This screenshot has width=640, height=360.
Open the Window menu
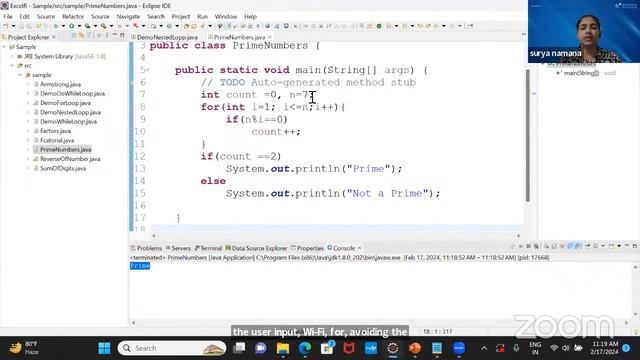click(226, 16)
